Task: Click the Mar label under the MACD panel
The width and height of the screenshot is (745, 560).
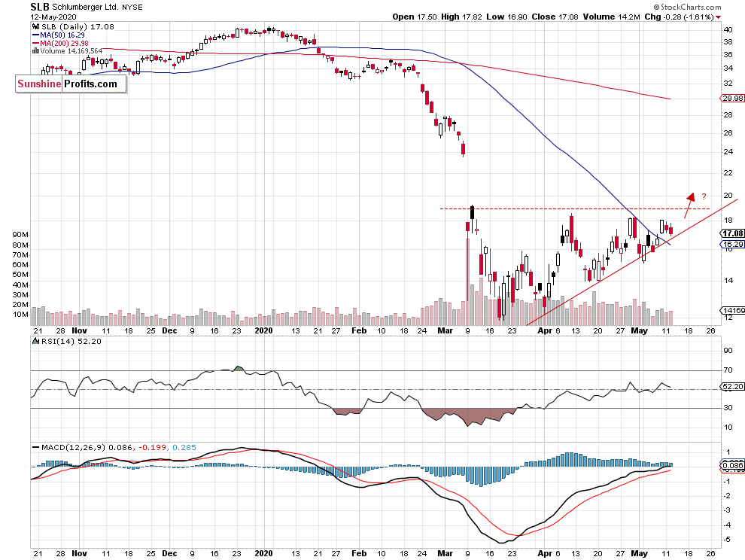Action: pyautogui.click(x=445, y=553)
